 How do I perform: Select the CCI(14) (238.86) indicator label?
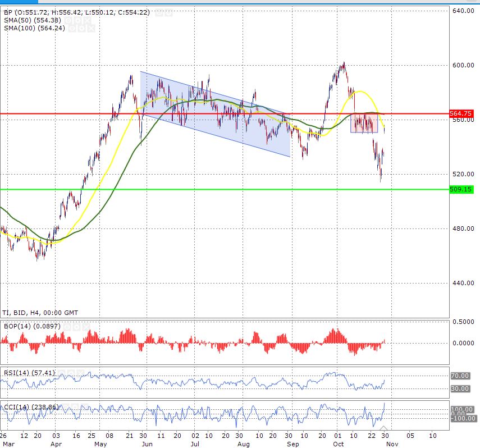[31, 407]
